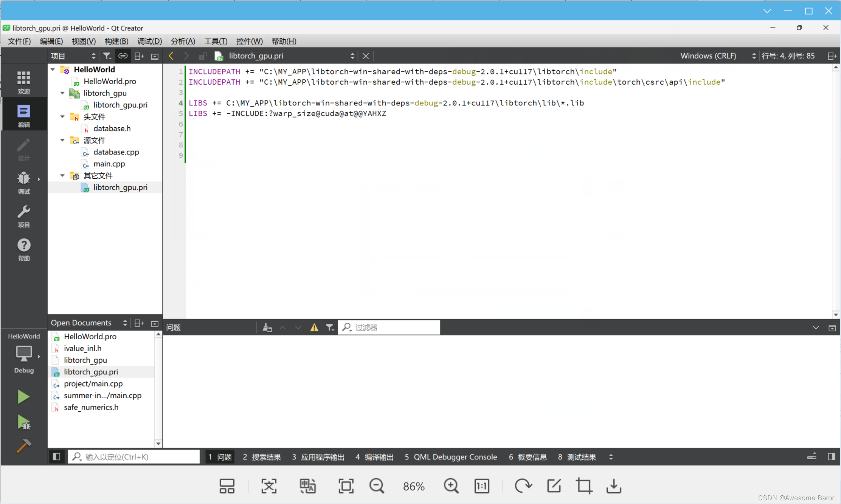Toggle the warnings filter in the Issues pane
Screen dimensions: 841x504
314,328
